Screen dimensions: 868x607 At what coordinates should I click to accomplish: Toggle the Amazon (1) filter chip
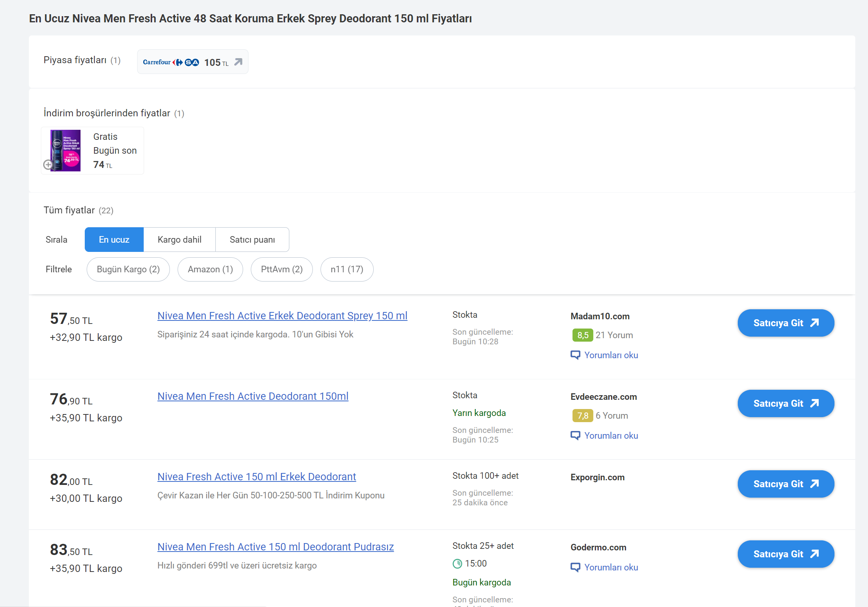click(210, 269)
